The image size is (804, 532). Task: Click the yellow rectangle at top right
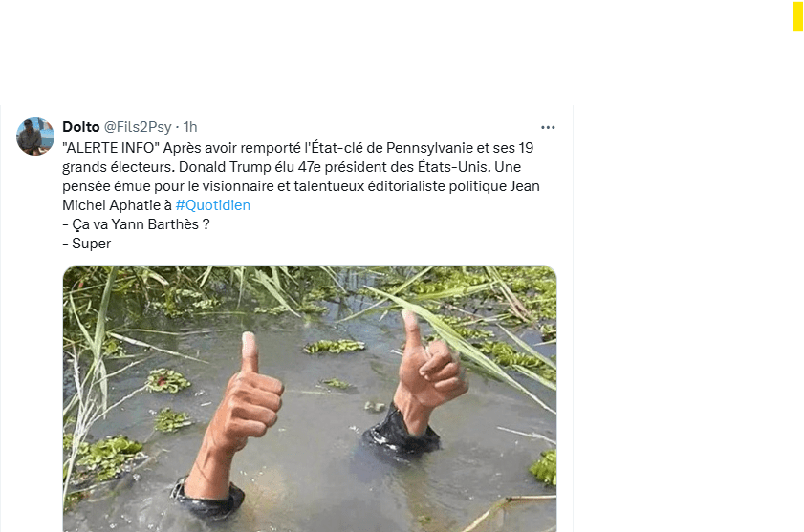point(797,17)
